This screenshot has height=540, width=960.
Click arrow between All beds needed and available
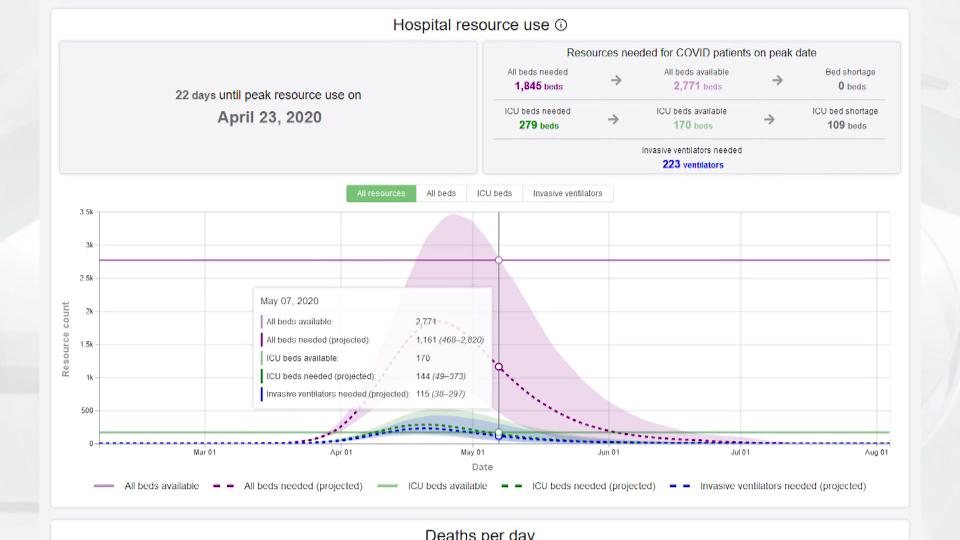(616, 81)
